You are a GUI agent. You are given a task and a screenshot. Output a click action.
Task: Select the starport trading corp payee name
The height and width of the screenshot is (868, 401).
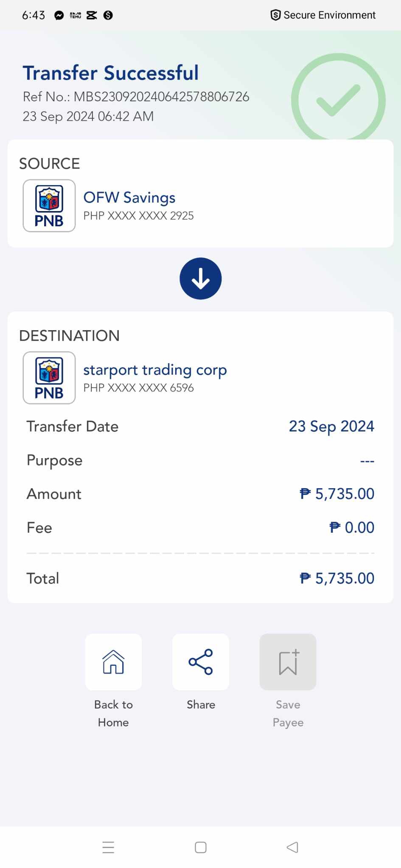tap(155, 370)
